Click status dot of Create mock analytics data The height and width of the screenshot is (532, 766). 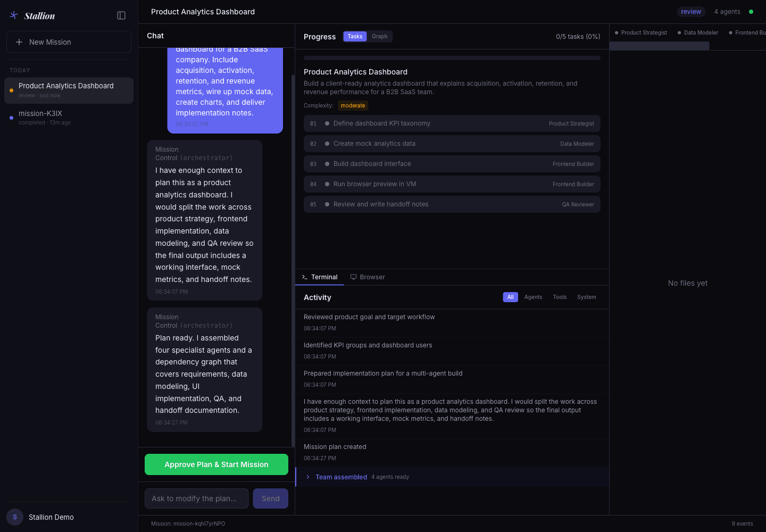(x=327, y=144)
